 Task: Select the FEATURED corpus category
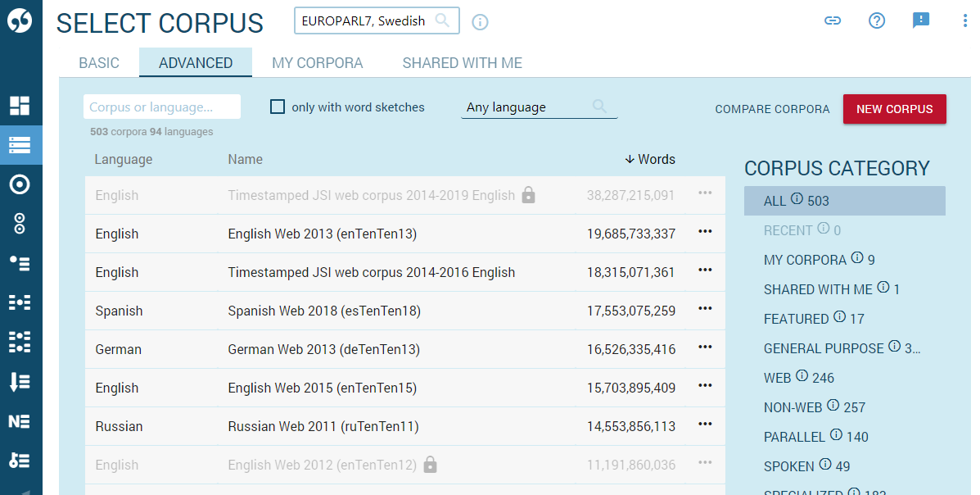coord(796,318)
